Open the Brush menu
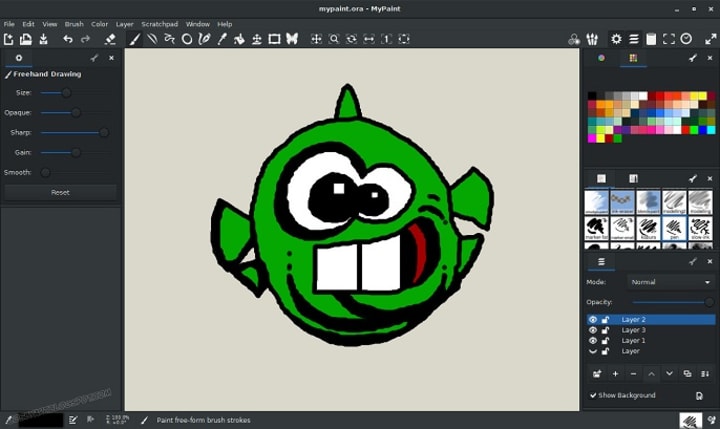Image resolution: width=720 pixels, height=429 pixels. (74, 23)
